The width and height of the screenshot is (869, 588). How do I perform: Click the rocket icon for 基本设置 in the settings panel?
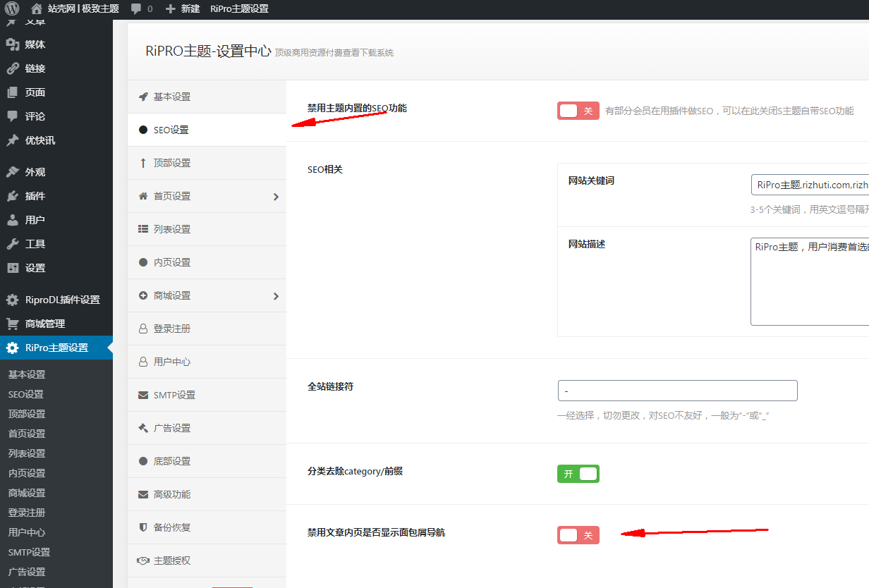(x=143, y=97)
